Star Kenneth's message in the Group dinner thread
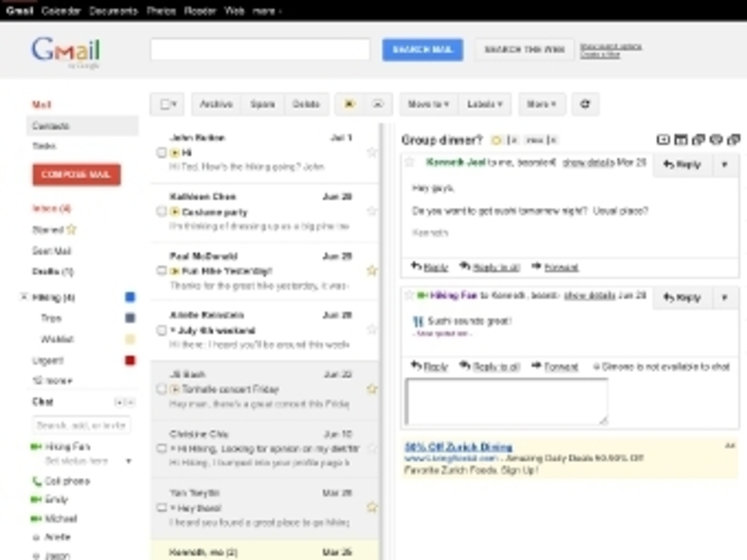 [x=410, y=162]
